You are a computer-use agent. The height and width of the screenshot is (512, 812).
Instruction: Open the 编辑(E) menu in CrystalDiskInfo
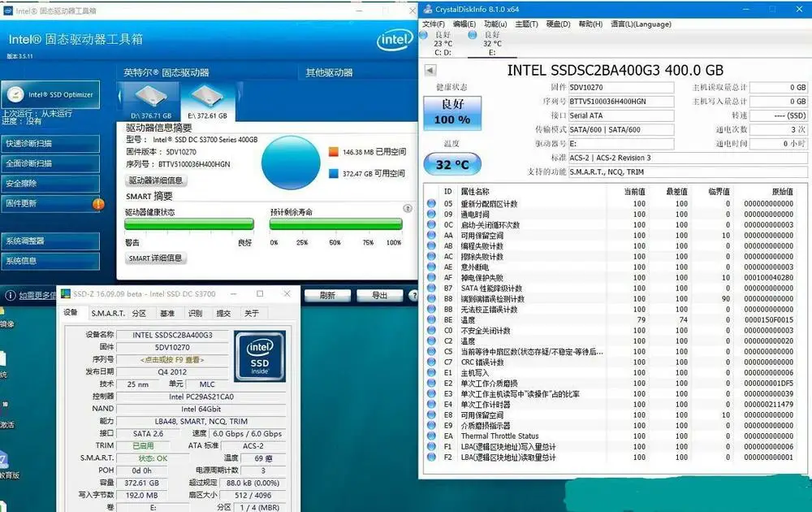[464, 24]
